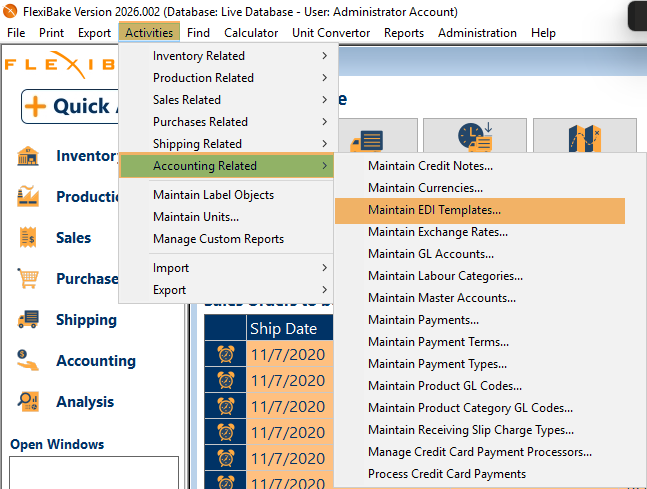
Task: Click the Inventory warehouse icon in sidebar
Action: 28,156
